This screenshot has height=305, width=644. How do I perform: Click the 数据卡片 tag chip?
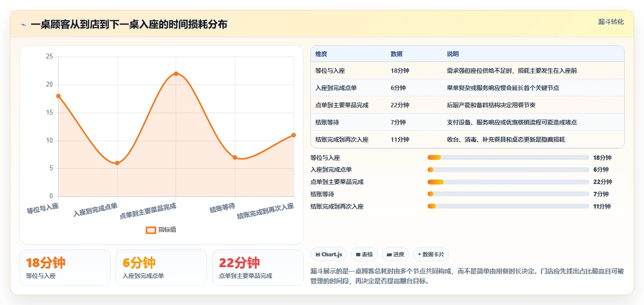(x=431, y=254)
